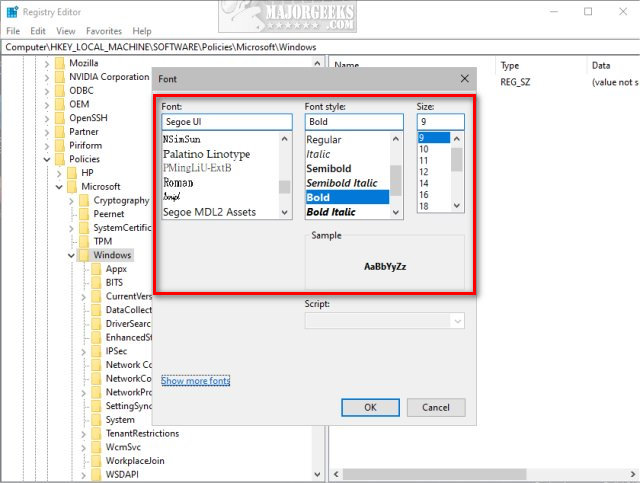Open the Help menu

142,31
